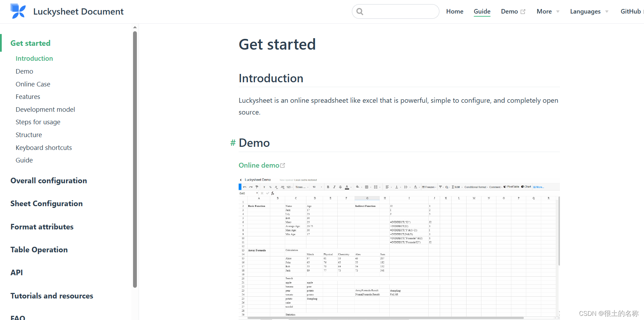This screenshot has width=644, height=320.
Task: Open Steps for usage sidebar entry
Action: pyautogui.click(x=38, y=122)
